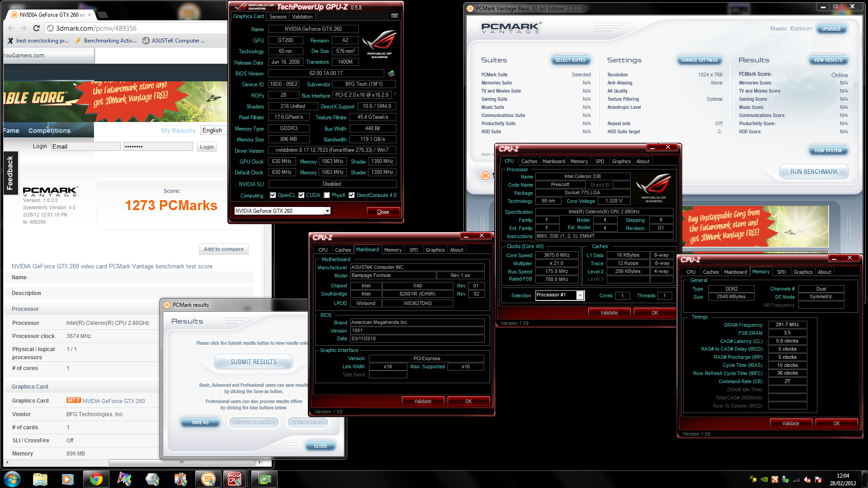The height and width of the screenshot is (488, 868).
Task: Toggle the PhysX checkbox in GPU-Z
Action: tap(327, 195)
